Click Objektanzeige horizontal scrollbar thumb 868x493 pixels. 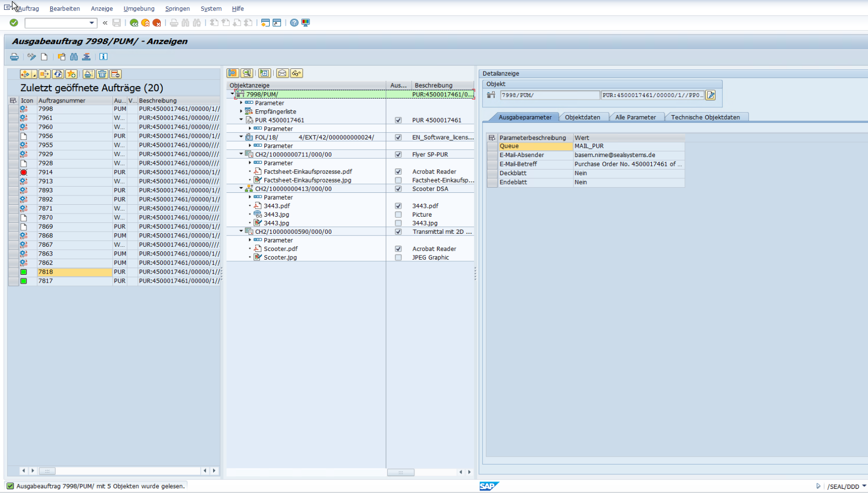[401, 472]
